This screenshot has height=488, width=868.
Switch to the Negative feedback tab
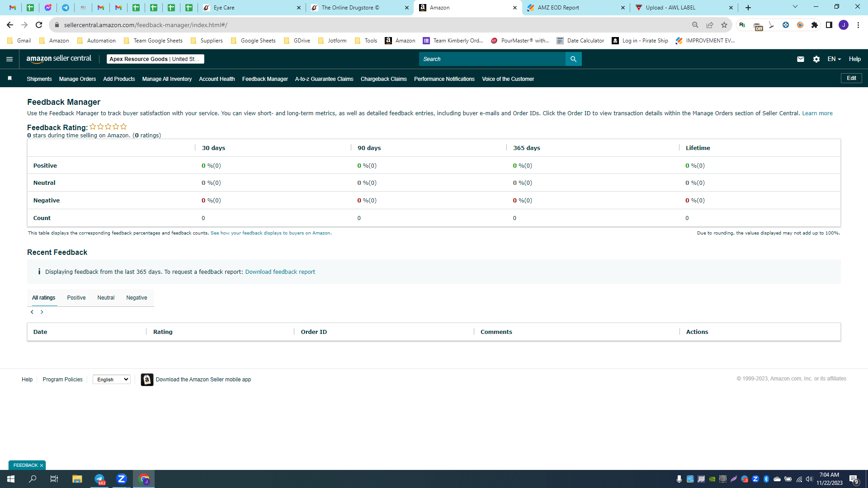(137, 298)
